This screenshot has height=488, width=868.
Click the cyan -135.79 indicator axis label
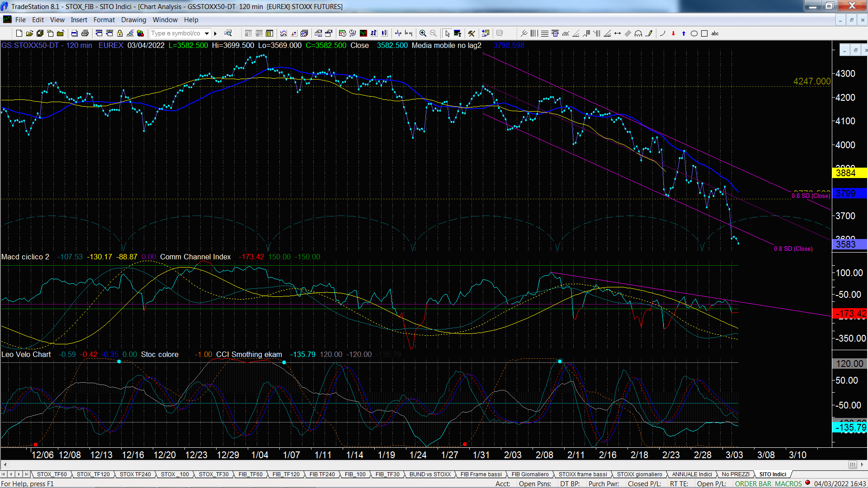849,427
